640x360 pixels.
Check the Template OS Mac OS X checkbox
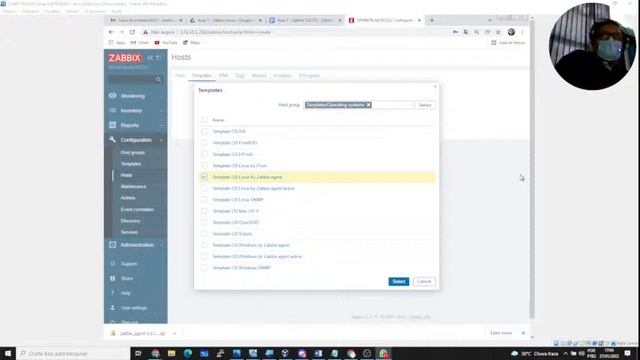tap(204, 211)
